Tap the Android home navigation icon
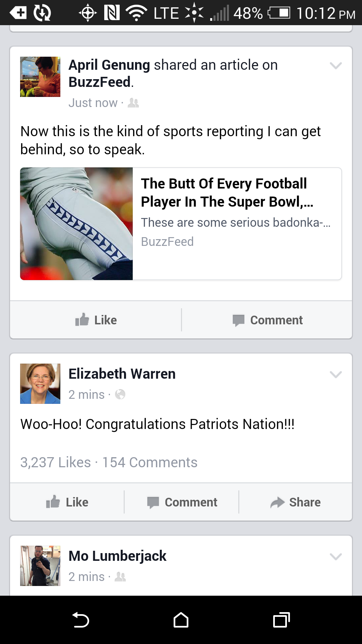The width and height of the screenshot is (362, 644). (x=181, y=620)
